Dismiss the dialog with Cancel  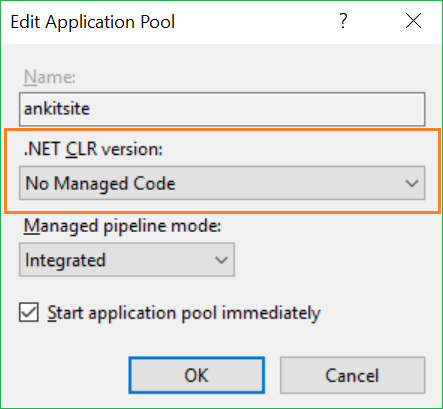[x=352, y=375]
